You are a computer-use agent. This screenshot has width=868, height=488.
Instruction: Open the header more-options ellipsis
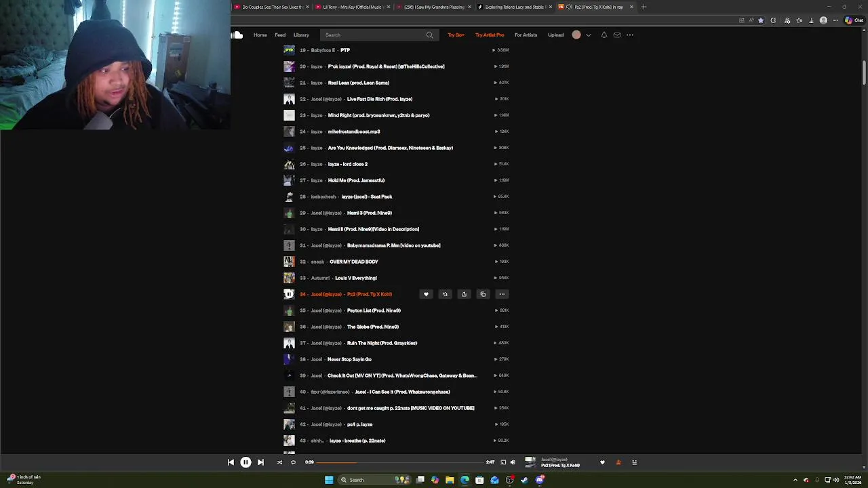630,35
